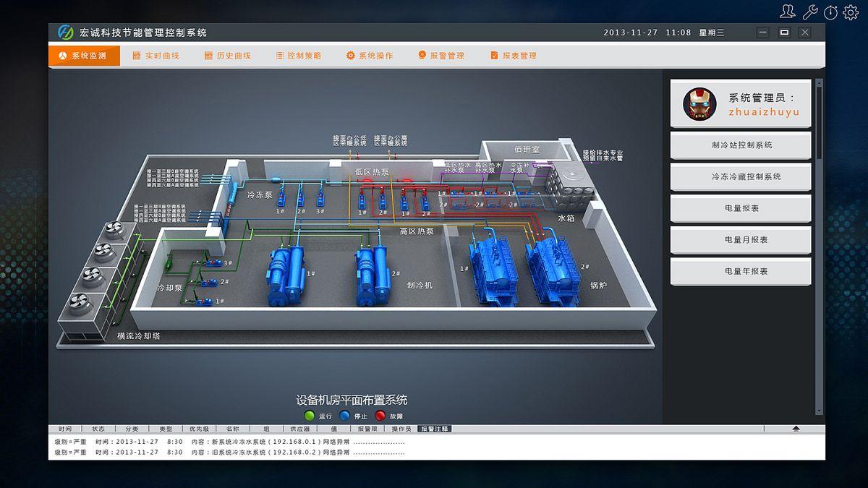Image resolution: width=868 pixels, height=488 pixels.
Task: Open 电量月报表 button
Action: pyautogui.click(x=741, y=240)
